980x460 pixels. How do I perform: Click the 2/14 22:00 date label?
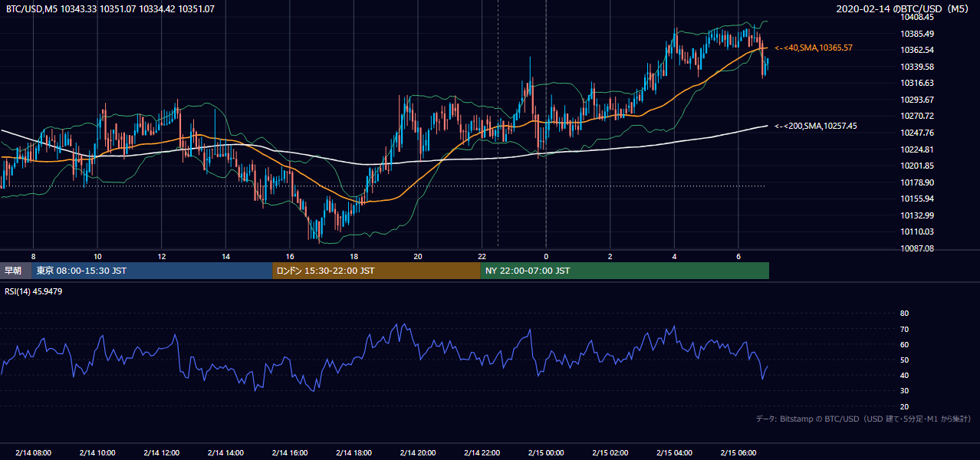coord(482,452)
